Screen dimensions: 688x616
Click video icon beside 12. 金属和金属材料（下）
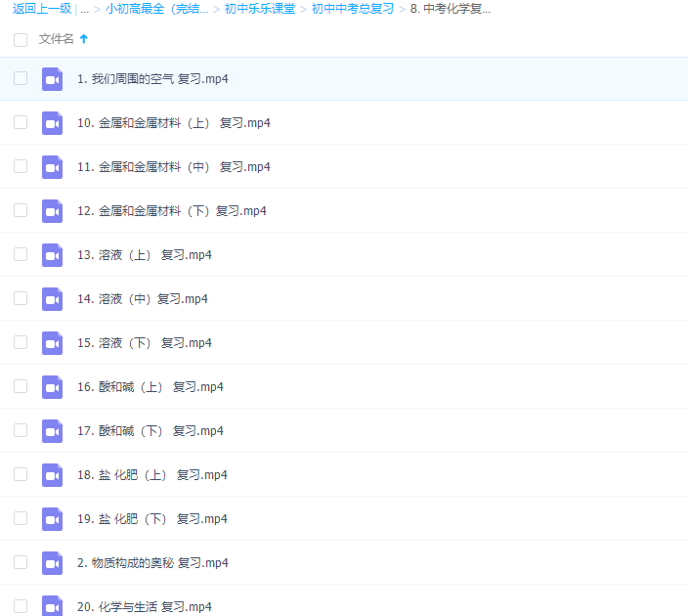(x=52, y=211)
